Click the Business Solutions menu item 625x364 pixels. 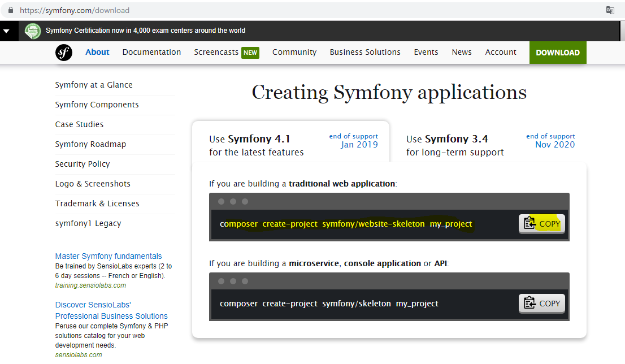pyautogui.click(x=365, y=52)
